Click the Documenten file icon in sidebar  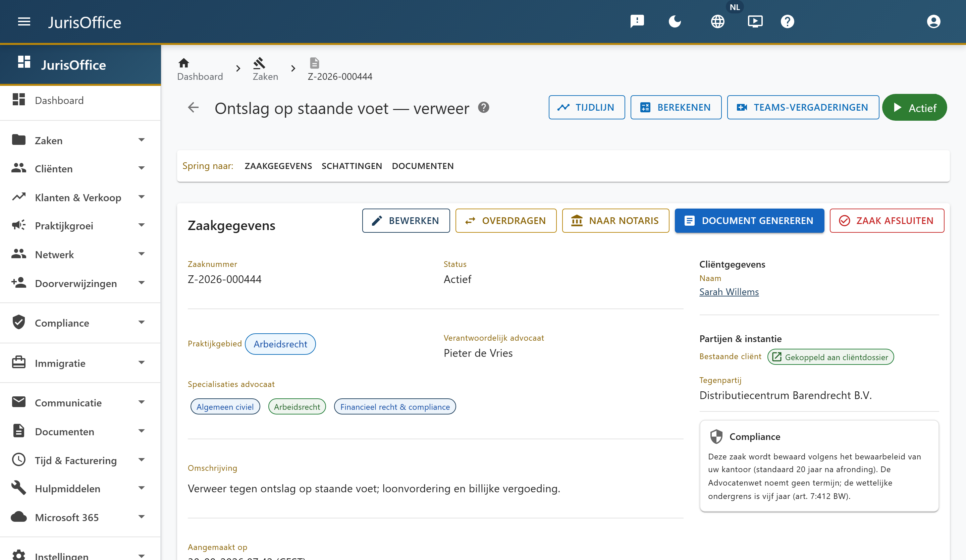point(18,431)
